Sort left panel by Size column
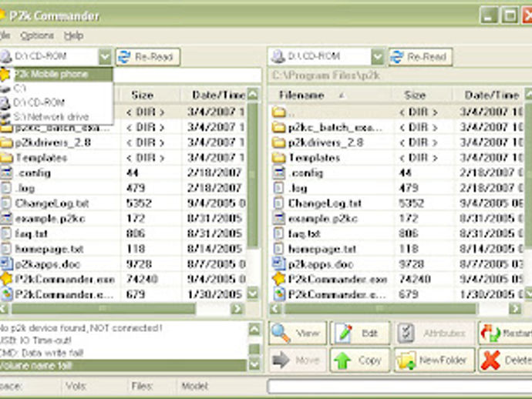 pyautogui.click(x=150, y=96)
